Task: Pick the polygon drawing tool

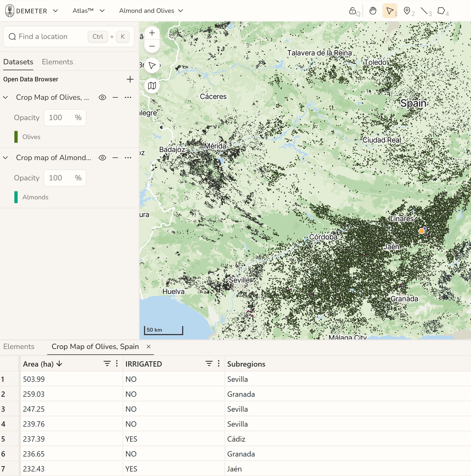Action: [x=441, y=11]
